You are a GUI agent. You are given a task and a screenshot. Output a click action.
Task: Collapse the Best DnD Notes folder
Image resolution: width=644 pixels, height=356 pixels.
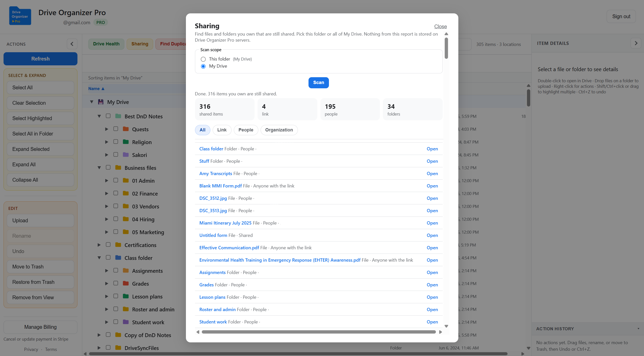pyautogui.click(x=99, y=116)
